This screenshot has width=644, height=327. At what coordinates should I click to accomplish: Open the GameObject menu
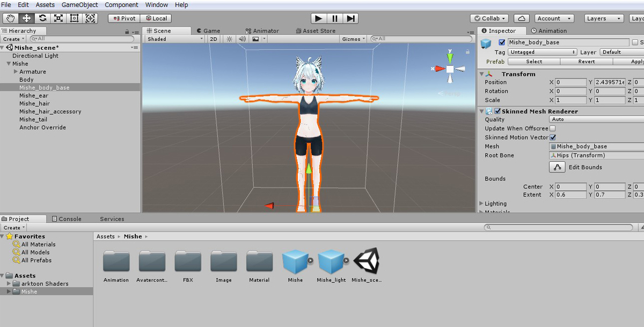80,5
